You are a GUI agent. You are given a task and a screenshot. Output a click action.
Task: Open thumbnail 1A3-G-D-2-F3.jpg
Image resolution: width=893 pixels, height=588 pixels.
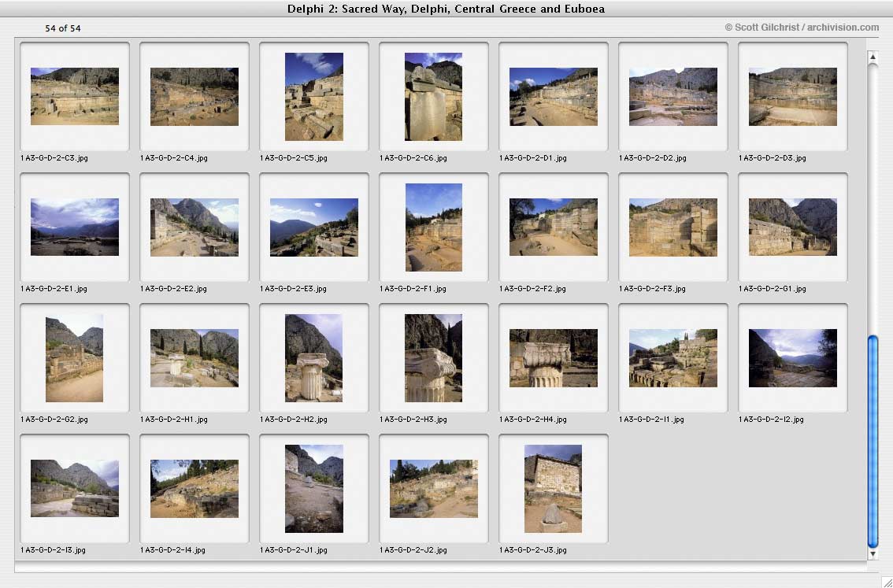point(673,227)
